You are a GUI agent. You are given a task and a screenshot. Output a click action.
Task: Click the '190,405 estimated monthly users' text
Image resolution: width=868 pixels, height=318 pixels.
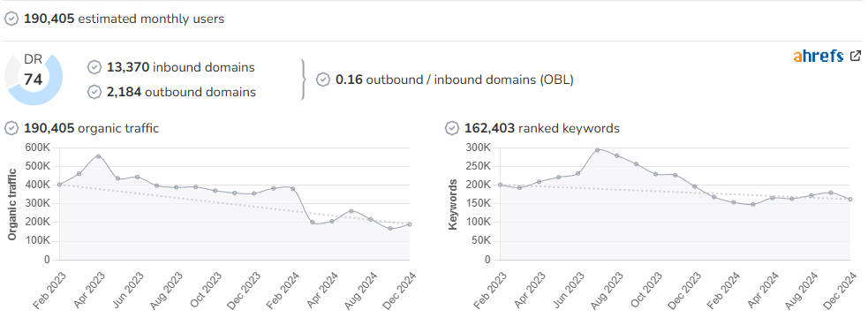124,19
